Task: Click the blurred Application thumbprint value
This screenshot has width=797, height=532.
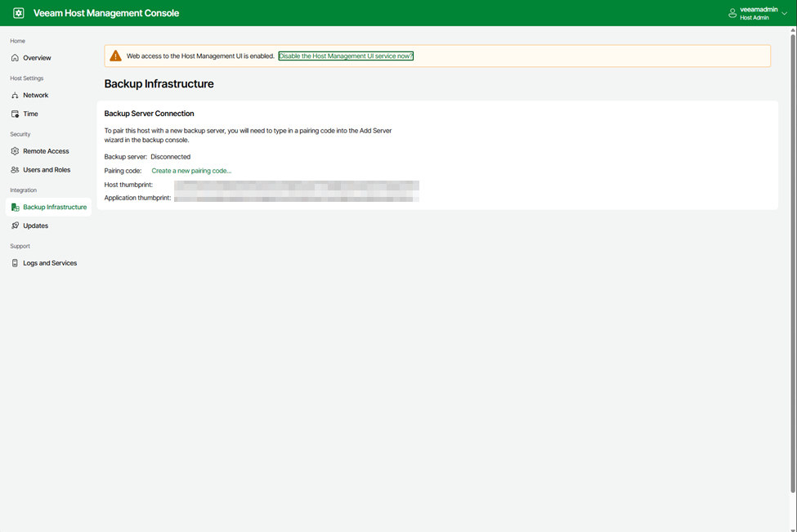Action: tap(296, 199)
